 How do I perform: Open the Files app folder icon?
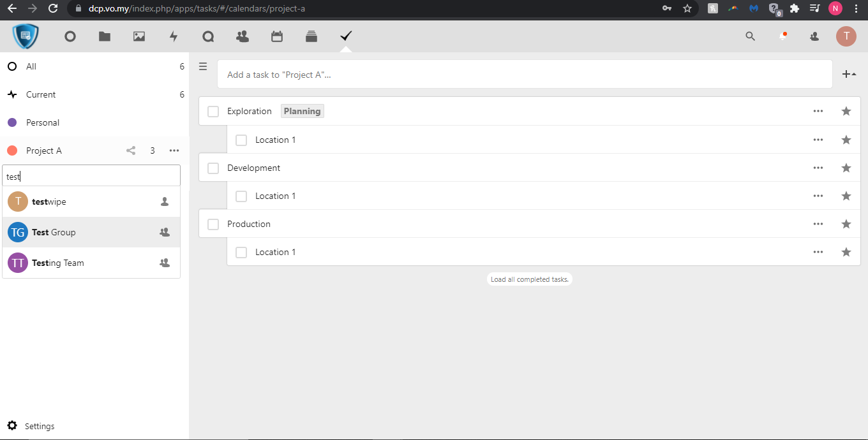point(105,37)
